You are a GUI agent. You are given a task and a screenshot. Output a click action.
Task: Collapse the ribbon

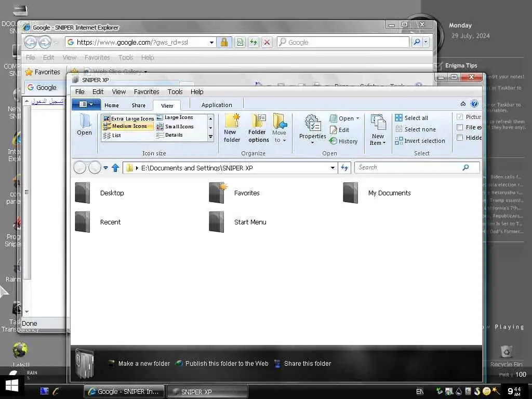tap(463, 104)
